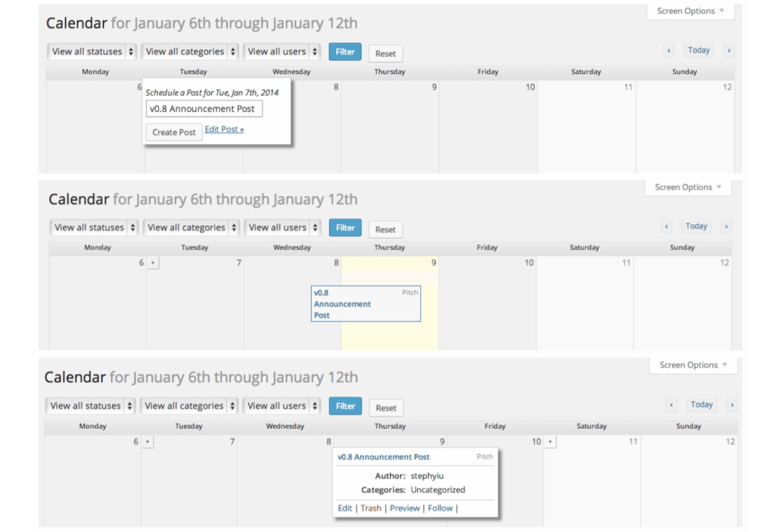The height and width of the screenshot is (532, 781).
Task: Open 'View all categories' dropdown in middle calendar
Action: pos(192,227)
